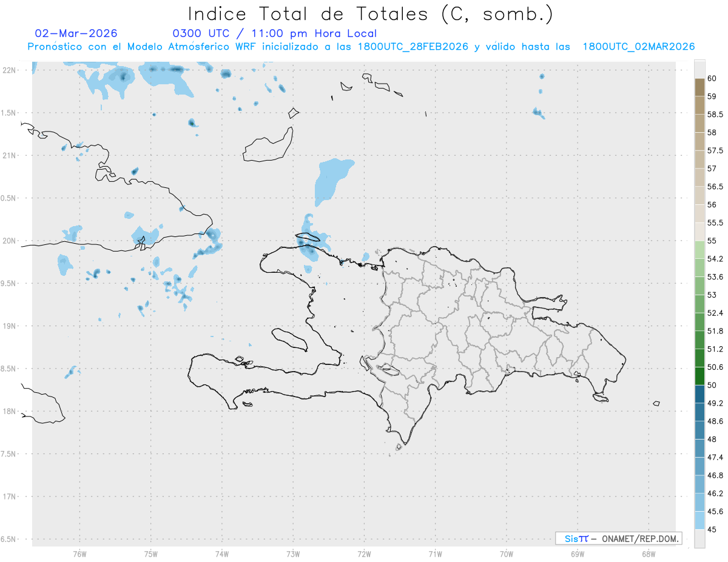Click the '68W' longitude label
This screenshot has width=728, height=562.
click(649, 554)
